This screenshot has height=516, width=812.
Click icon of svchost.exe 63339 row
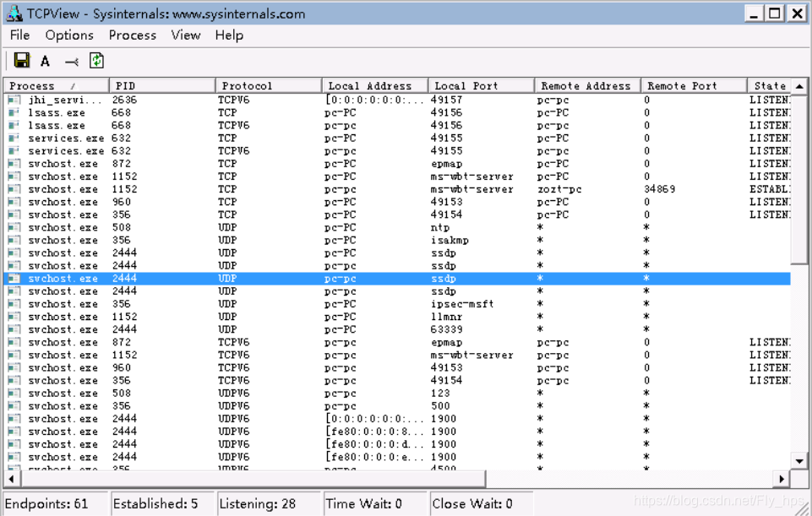(14, 329)
